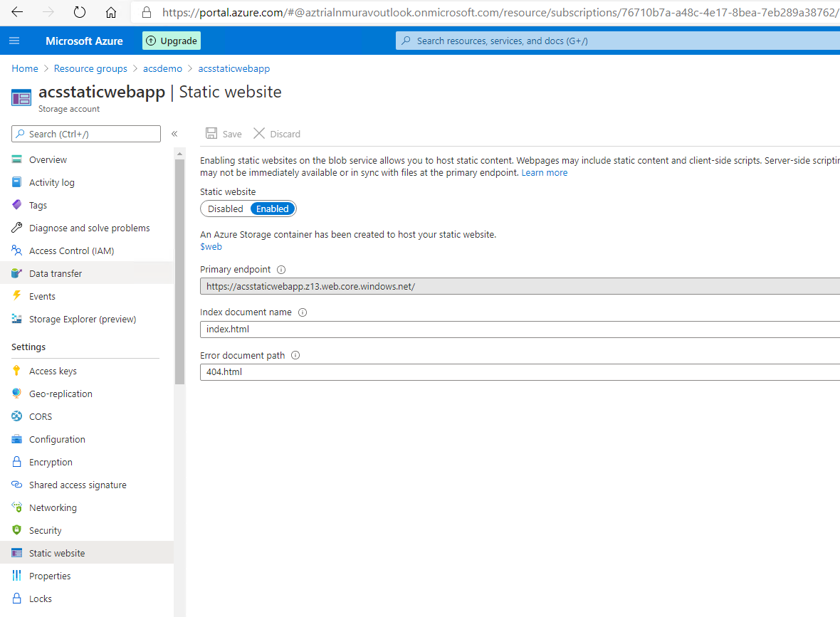840x617 pixels.
Task: Click the Events lightning icon
Action: (16, 295)
